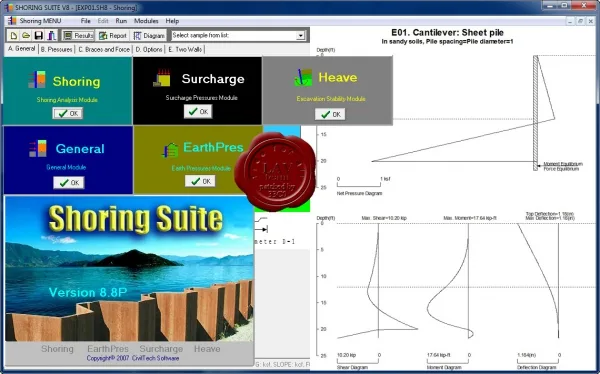This screenshot has height=374, width=600.
Task: Switch to the E. Two Walls tab
Action: pyautogui.click(x=185, y=49)
